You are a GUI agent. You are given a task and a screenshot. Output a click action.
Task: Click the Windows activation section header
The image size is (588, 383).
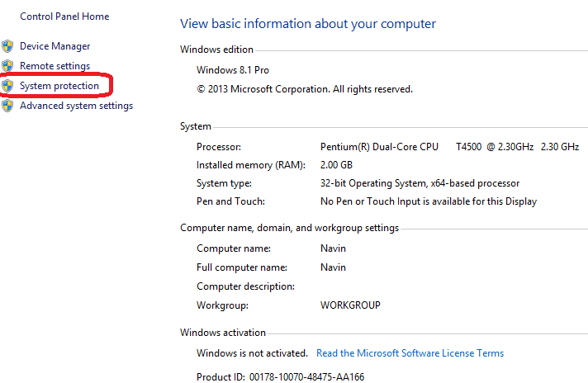[223, 333]
